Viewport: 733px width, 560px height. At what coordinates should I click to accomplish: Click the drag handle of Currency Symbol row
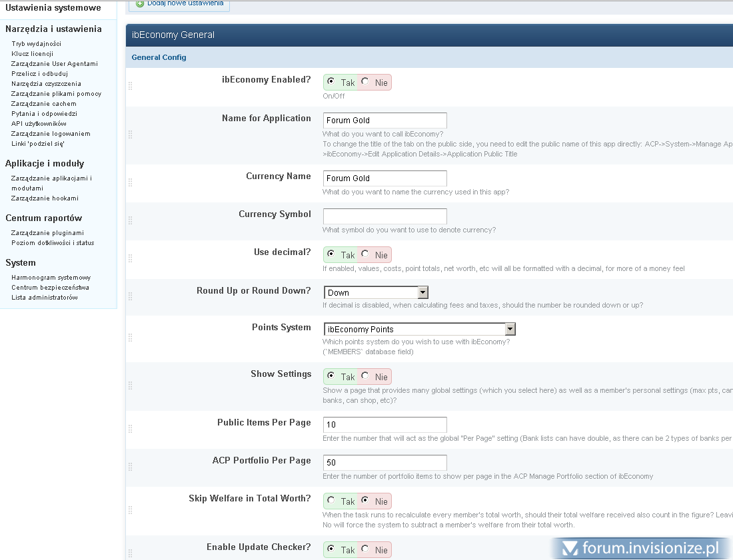coord(130,220)
